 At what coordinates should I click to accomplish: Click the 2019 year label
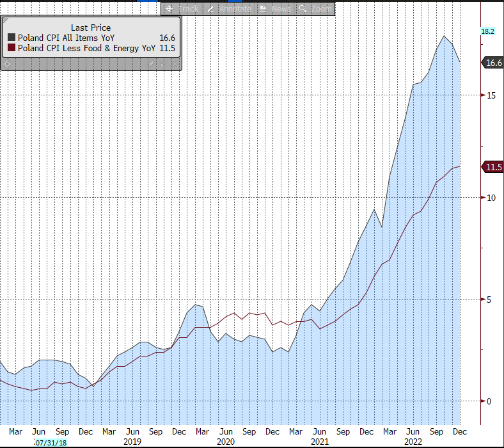point(132,442)
